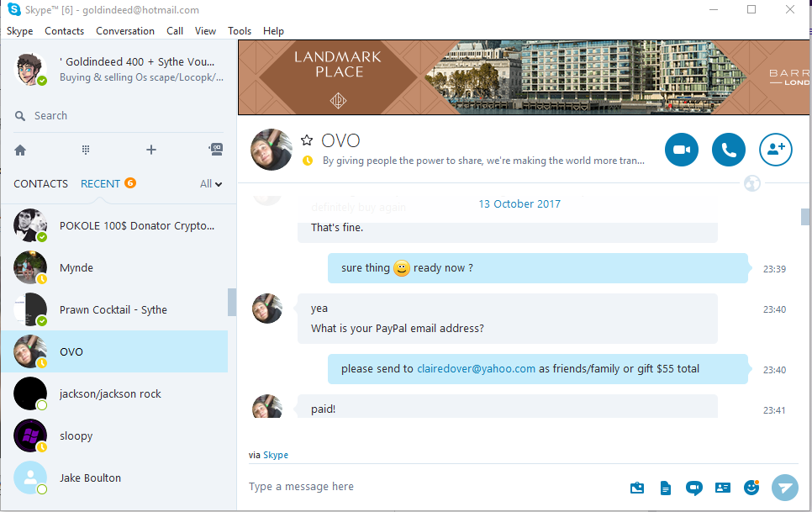812x512 pixels.
Task: Click the away status icon under OVO's name
Action: coord(308,161)
